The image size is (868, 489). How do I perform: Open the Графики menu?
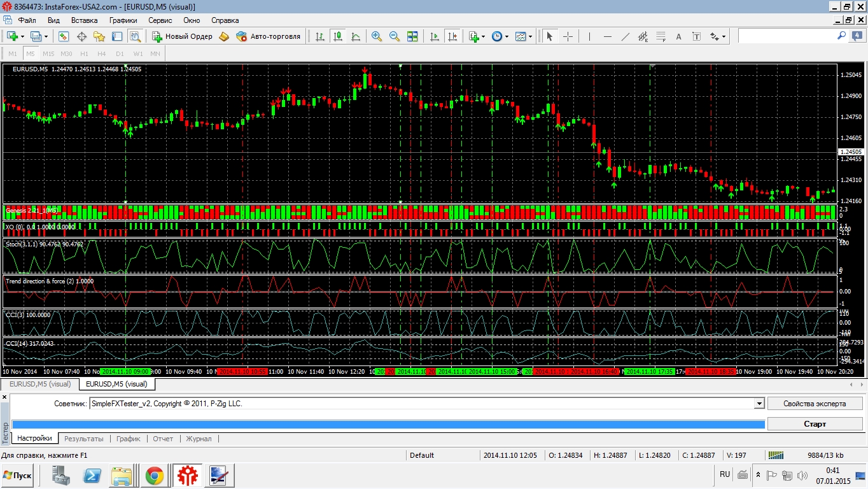(x=123, y=20)
